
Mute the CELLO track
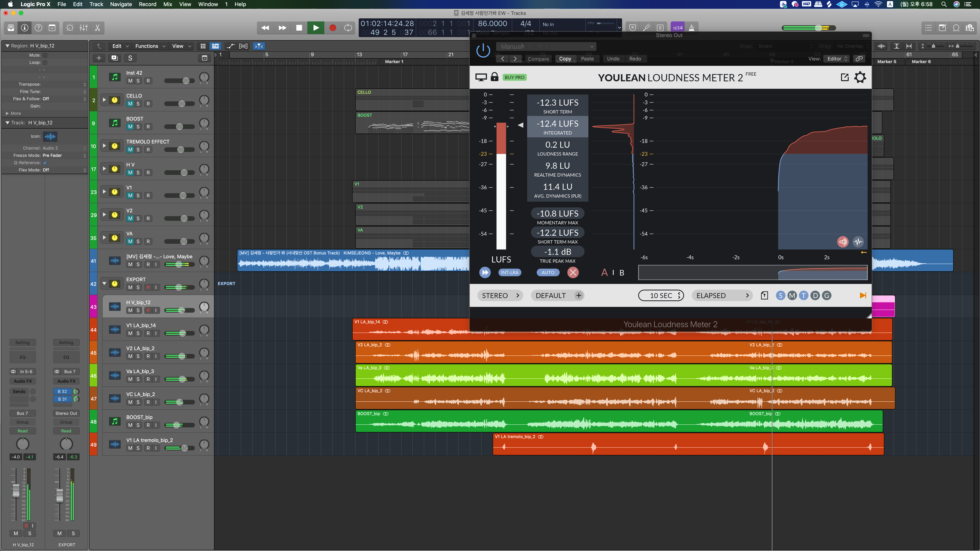130,104
